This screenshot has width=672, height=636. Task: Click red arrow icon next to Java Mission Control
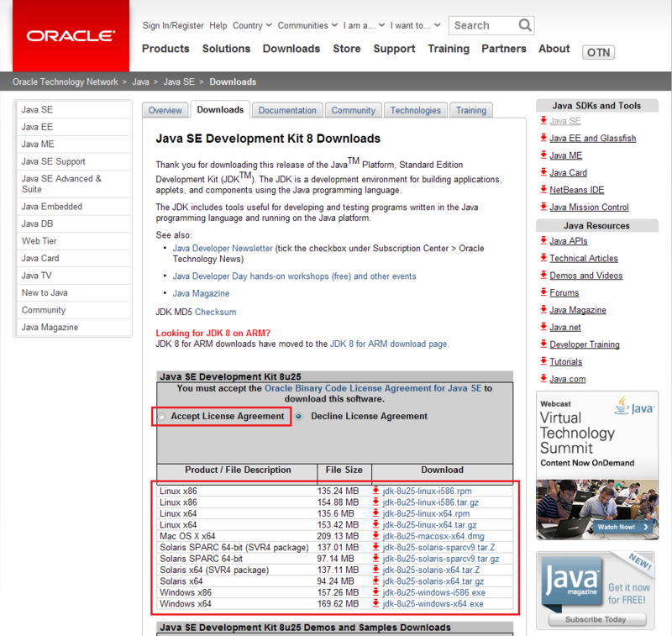point(543,207)
